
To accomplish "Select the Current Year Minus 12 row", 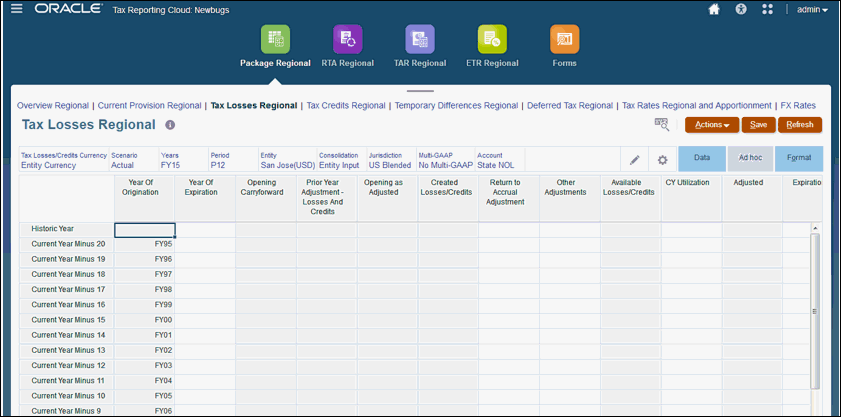I will [67, 365].
